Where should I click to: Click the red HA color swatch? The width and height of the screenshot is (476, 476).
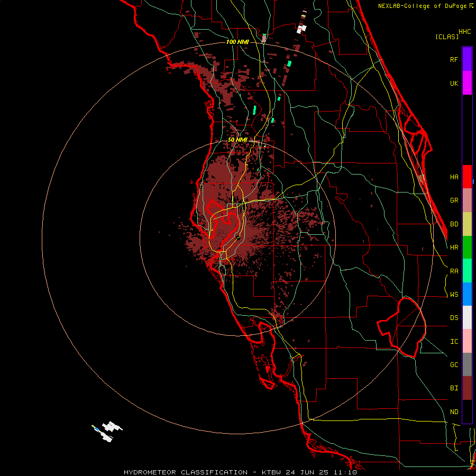click(x=467, y=177)
